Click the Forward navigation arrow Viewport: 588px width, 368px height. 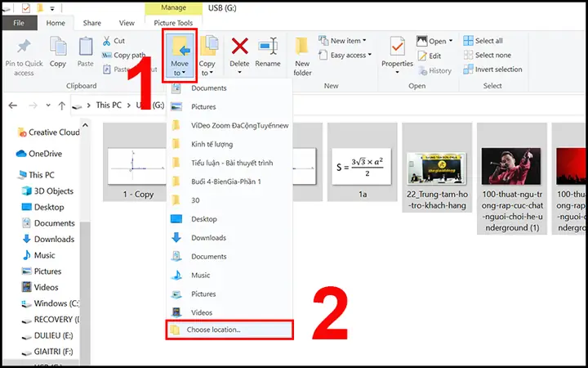tap(33, 105)
